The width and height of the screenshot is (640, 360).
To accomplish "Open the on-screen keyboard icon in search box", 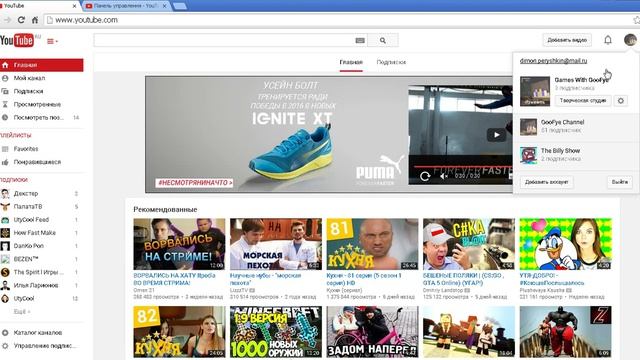I will click(x=360, y=40).
